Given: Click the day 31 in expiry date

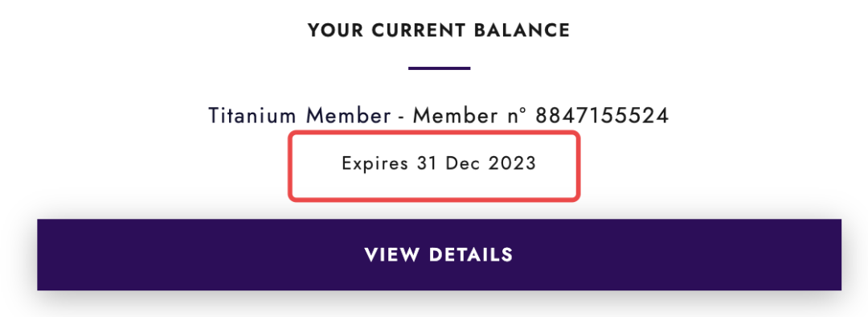Looking at the screenshot, I should (x=427, y=163).
